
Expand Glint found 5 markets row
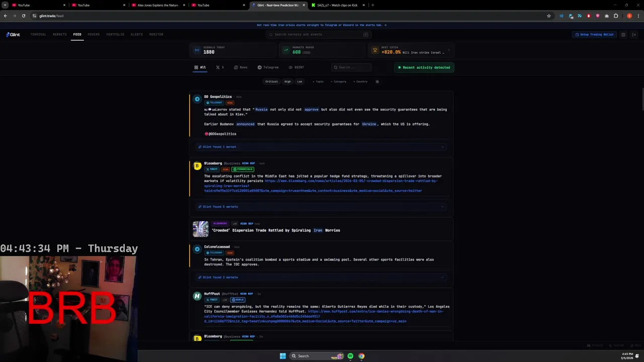pyautogui.click(x=321, y=207)
